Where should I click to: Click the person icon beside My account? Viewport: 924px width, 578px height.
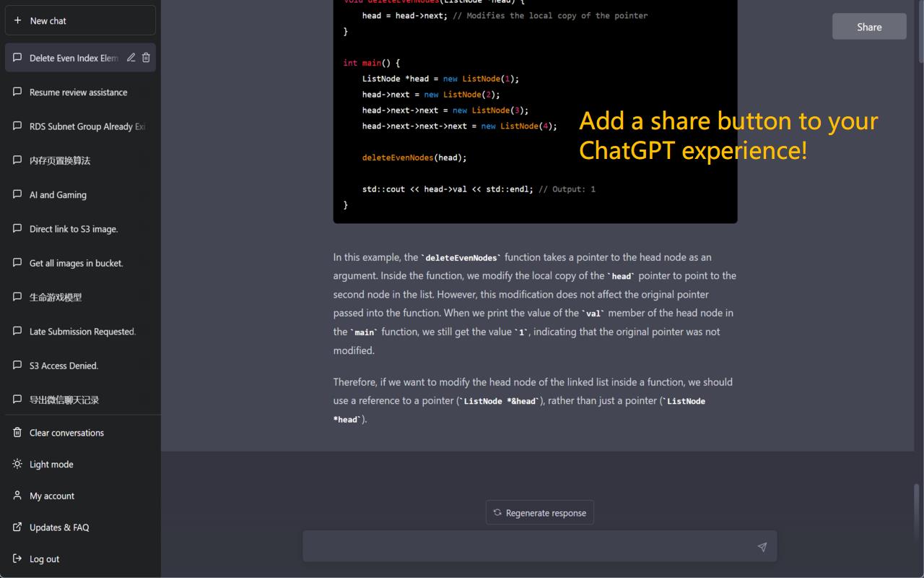tap(17, 496)
